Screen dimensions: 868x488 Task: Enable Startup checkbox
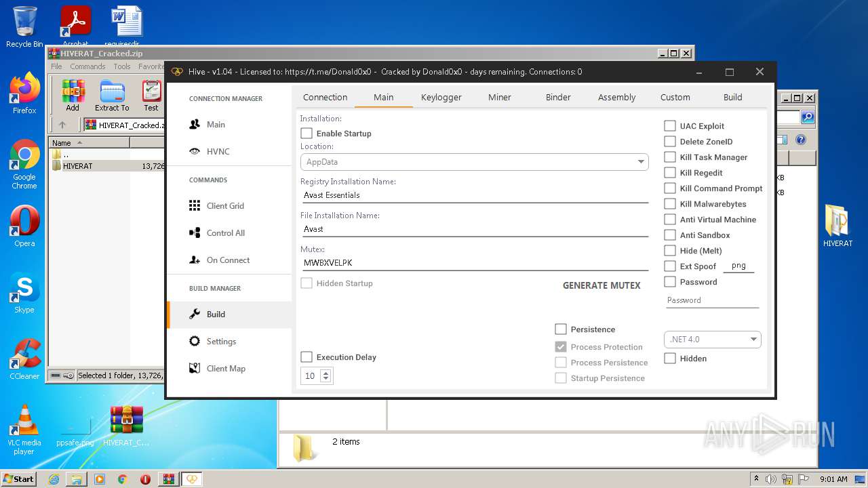[307, 134]
